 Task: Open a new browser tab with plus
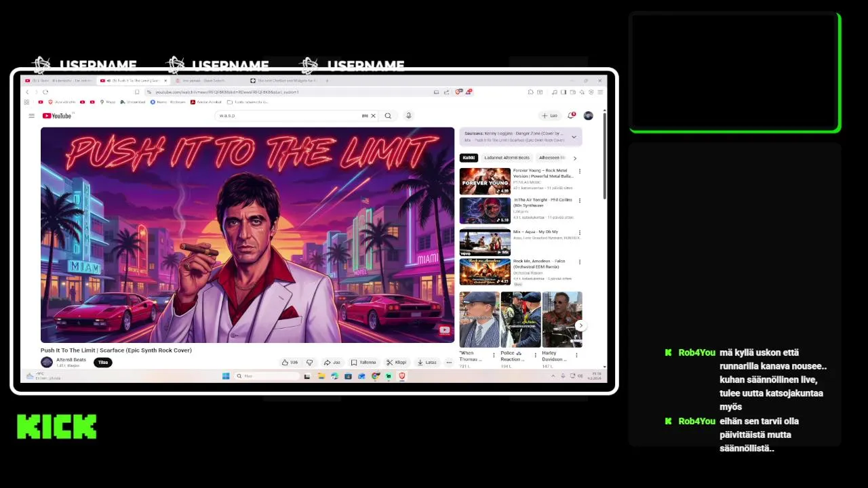[x=327, y=81]
